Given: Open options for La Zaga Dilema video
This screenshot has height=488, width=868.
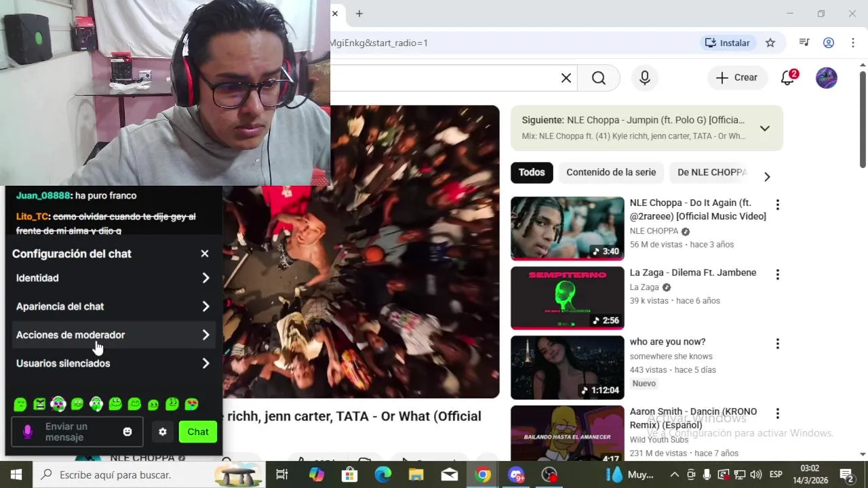Looking at the screenshot, I should point(778,274).
